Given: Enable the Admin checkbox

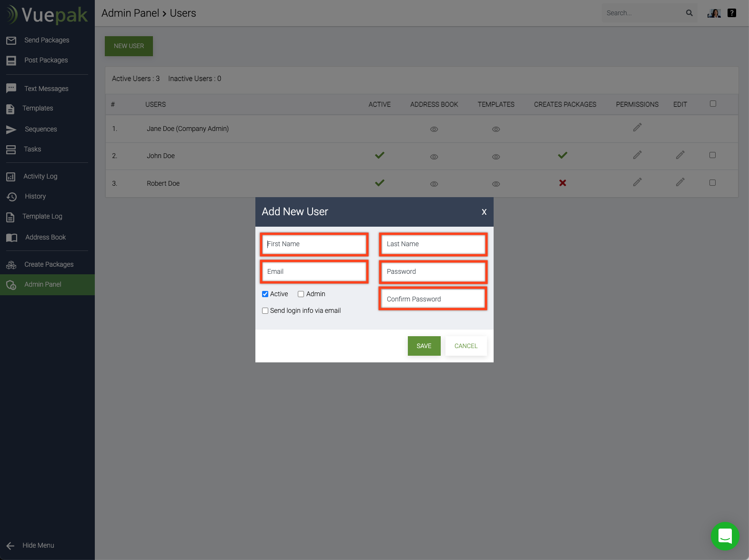Looking at the screenshot, I should click(x=301, y=294).
